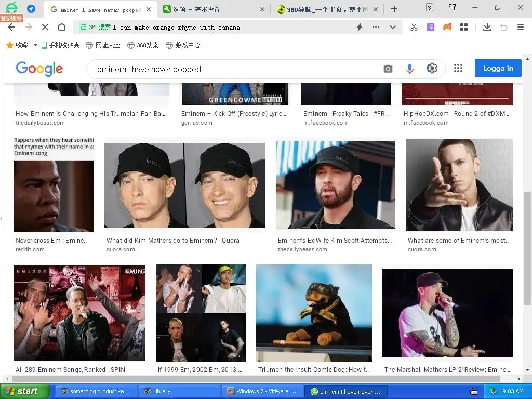Start voice search with microphone icon
532x399 pixels.
[410, 69]
